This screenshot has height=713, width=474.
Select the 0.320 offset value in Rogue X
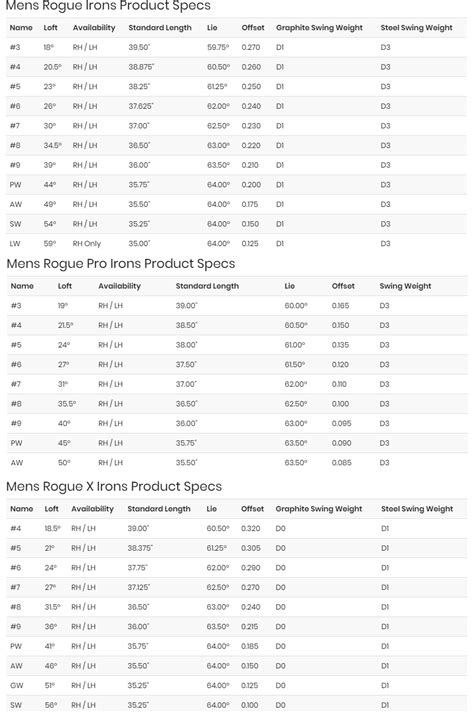coord(251,528)
